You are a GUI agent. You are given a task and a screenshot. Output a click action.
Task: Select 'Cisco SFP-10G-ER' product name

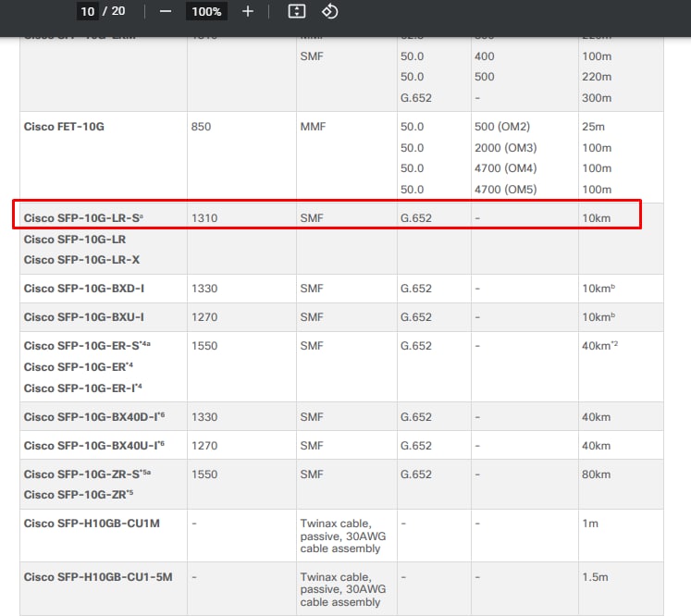point(75,367)
